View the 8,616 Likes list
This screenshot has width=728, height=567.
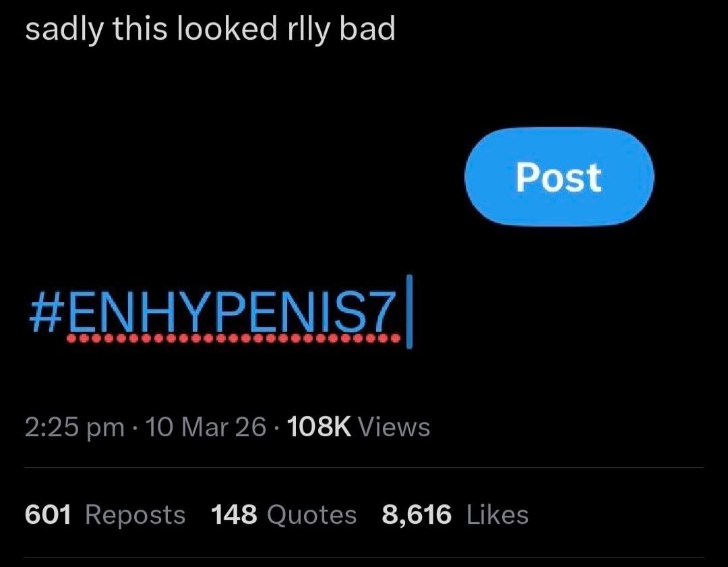pyautogui.click(x=455, y=515)
